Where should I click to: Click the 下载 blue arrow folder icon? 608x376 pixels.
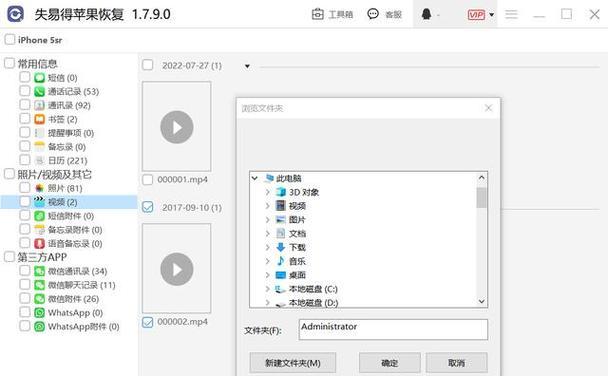tap(281, 247)
